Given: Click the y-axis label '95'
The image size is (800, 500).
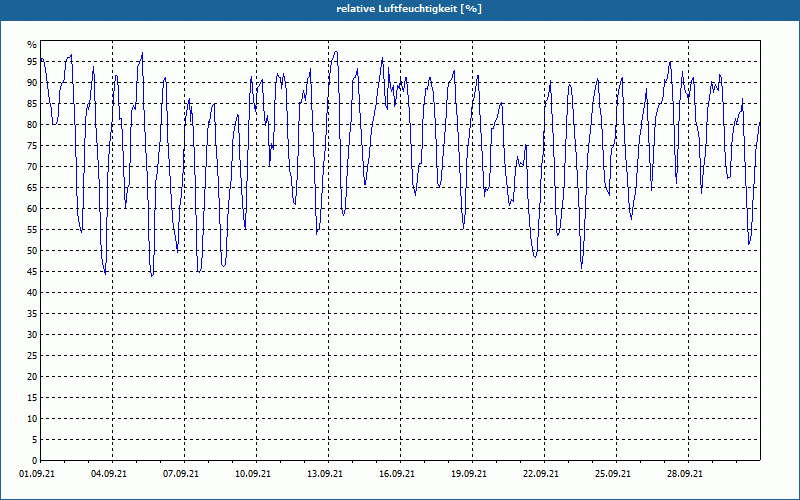Looking at the screenshot, I should point(32,61).
